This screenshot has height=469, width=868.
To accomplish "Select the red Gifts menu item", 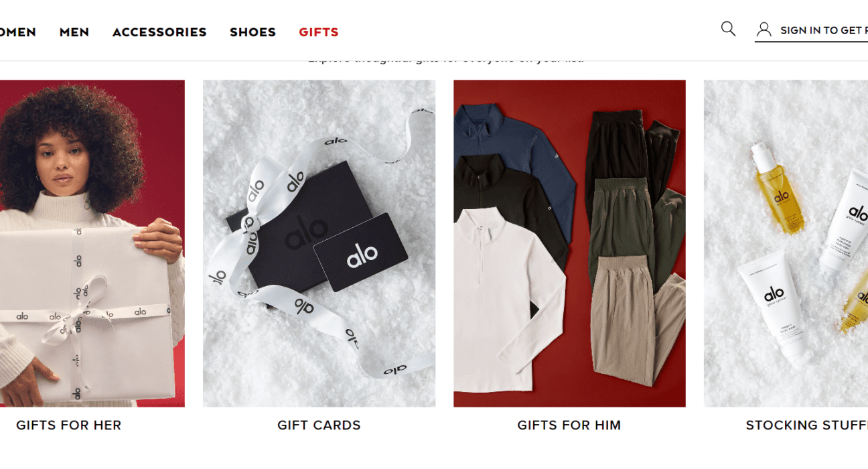I will (x=319, y=32).
